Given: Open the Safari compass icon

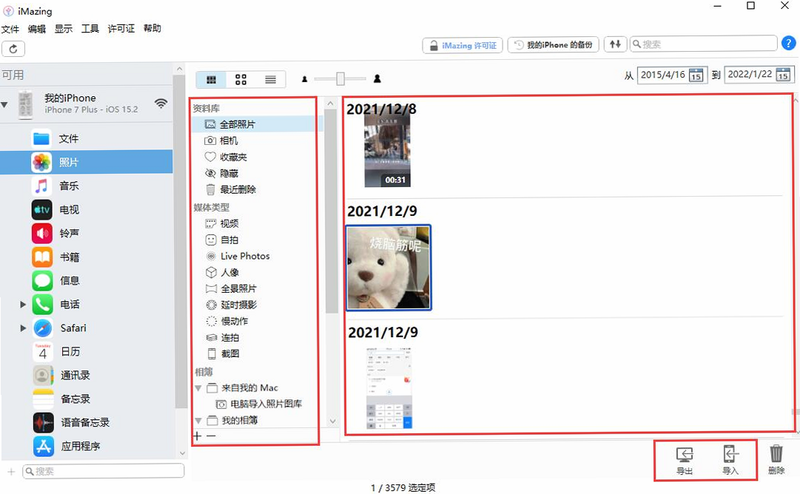Looking at the screenshot, I should pos(43,328).
